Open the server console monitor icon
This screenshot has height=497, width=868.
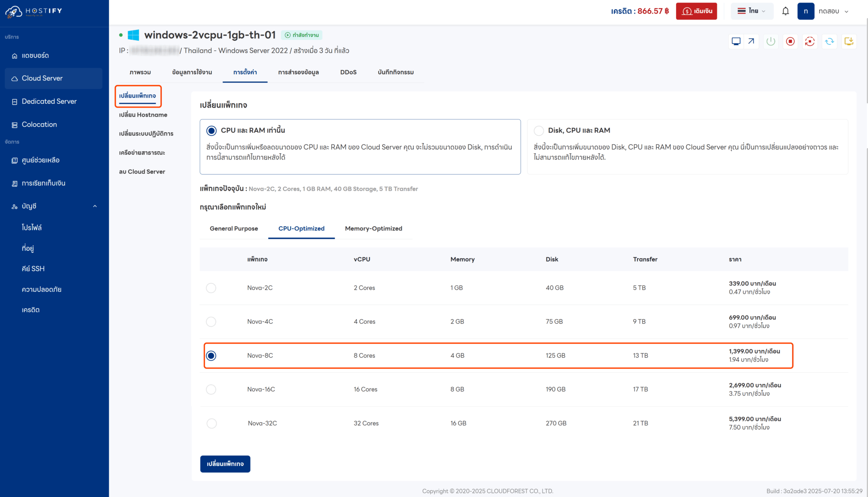tap(736, 41)
